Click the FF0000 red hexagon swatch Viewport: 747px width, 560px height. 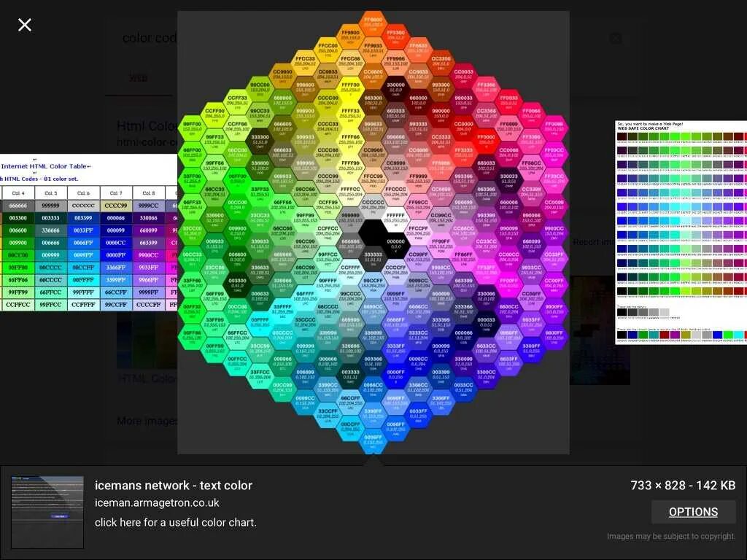coord(486,141)
